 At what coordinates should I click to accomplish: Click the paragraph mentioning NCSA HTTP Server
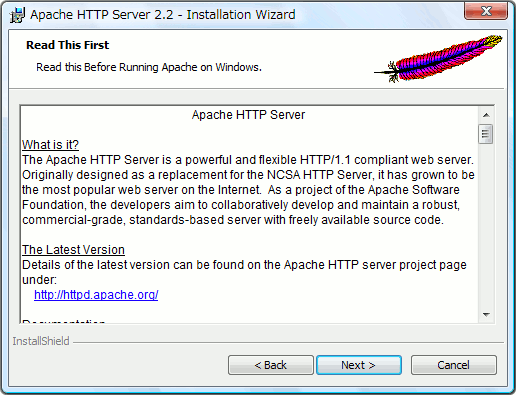tap(248, 190)
